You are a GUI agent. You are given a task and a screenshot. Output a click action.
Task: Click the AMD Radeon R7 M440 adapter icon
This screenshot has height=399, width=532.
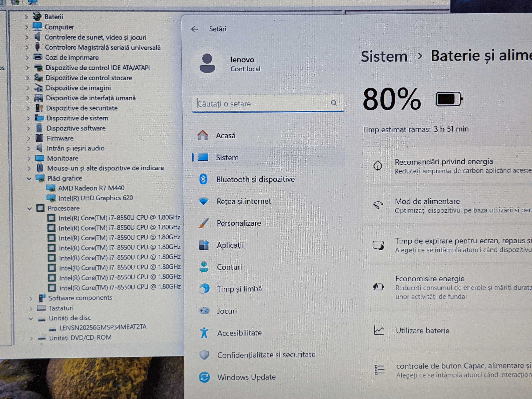[51, 188]
